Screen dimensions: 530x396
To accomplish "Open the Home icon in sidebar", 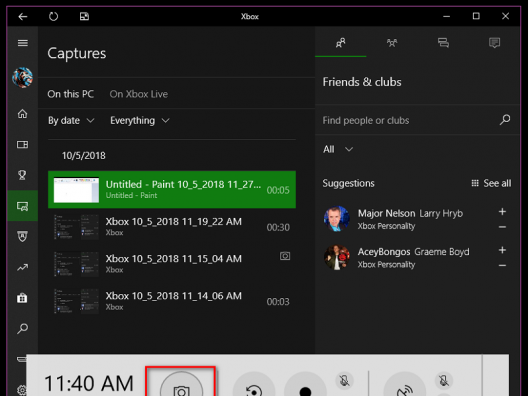I will coord(22,114).
